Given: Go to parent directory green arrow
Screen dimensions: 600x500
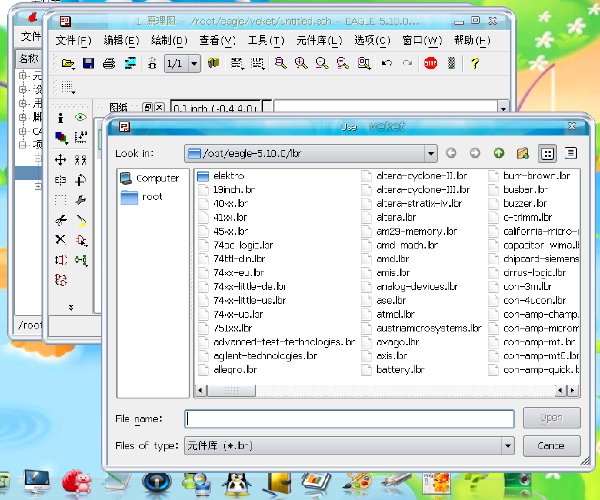Looking at the screenshot, I should 499,153.
